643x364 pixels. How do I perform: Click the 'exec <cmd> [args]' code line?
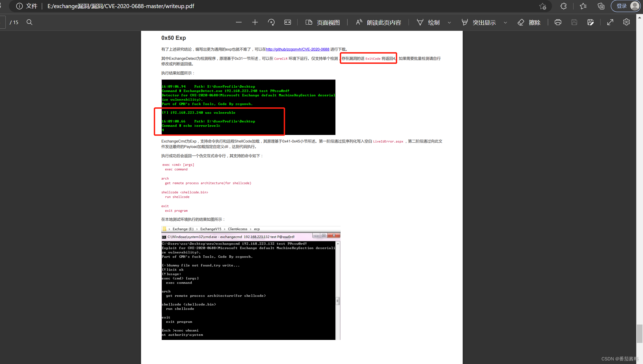tap(178, 165)
